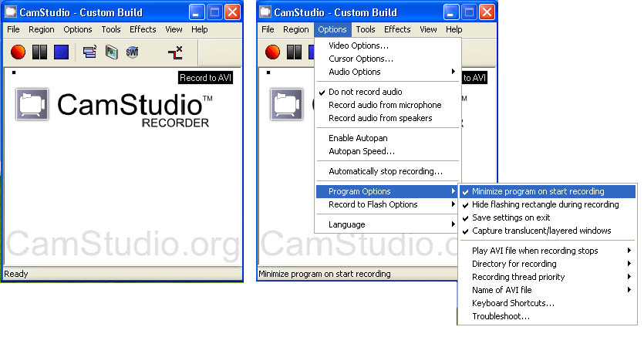
Task: Toggle Hide flashing rectangle during recording
Action: coord(547,204)
